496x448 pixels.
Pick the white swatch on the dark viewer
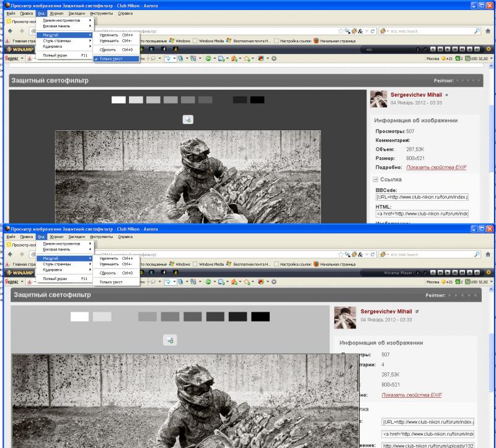click(x=118, y=100)
